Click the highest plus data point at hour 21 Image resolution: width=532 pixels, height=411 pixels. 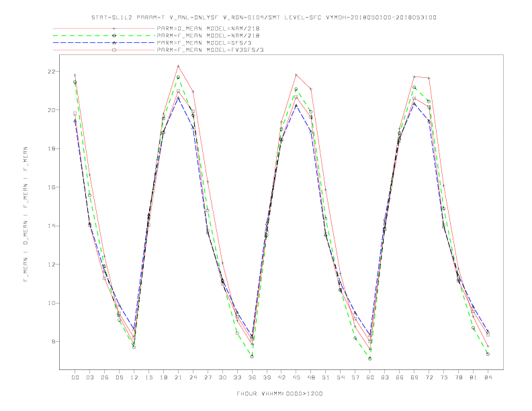[178, 66]
